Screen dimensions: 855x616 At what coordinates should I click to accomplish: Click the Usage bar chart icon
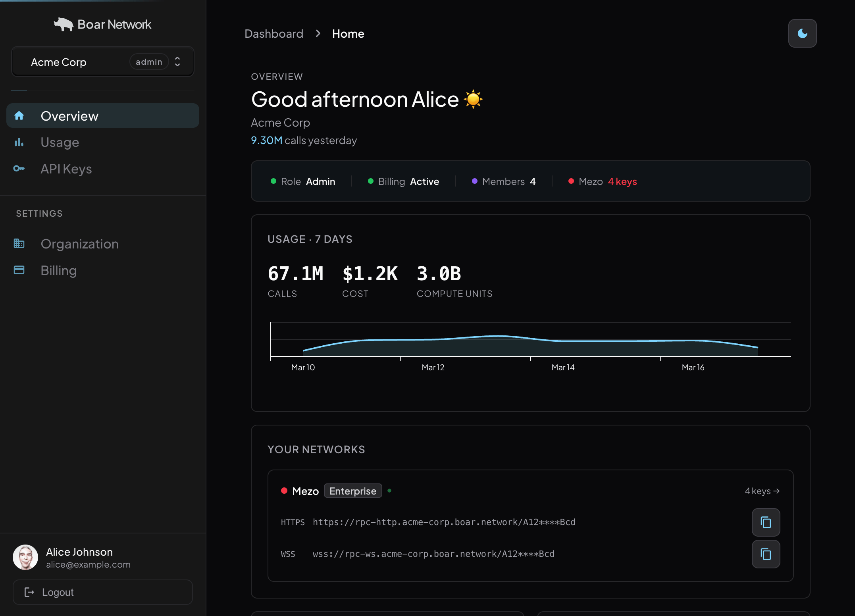[19, 142]
